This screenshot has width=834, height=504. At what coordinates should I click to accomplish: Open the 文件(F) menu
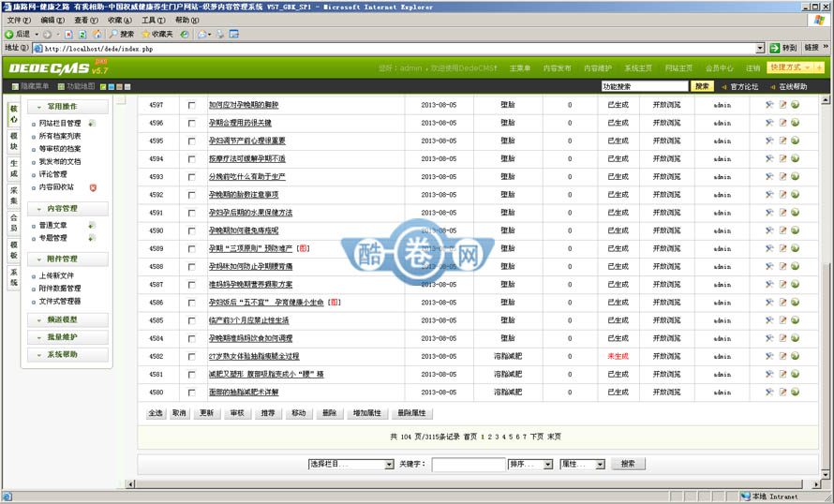(19, 21)
